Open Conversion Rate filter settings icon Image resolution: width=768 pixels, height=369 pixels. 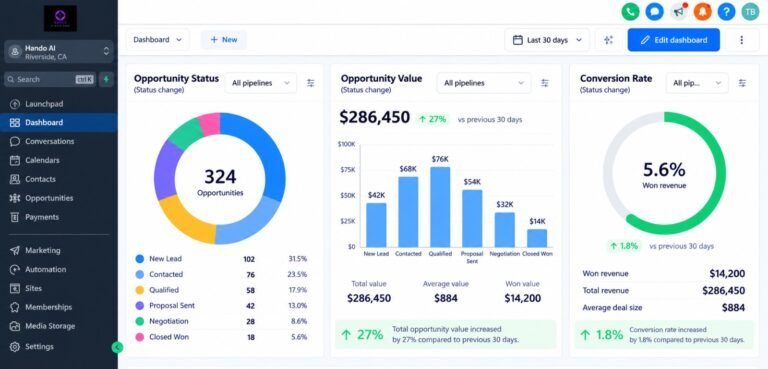coord(743,83)
